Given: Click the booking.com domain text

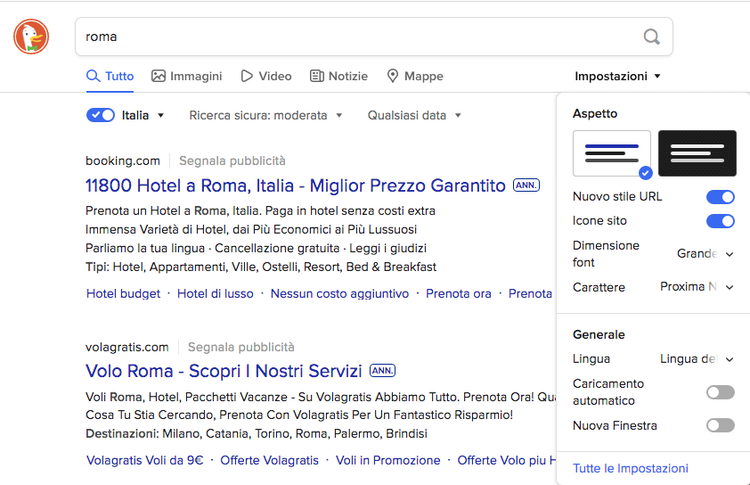Looking at the screenshot, I should pyautogui.click(x=122, y=161).
